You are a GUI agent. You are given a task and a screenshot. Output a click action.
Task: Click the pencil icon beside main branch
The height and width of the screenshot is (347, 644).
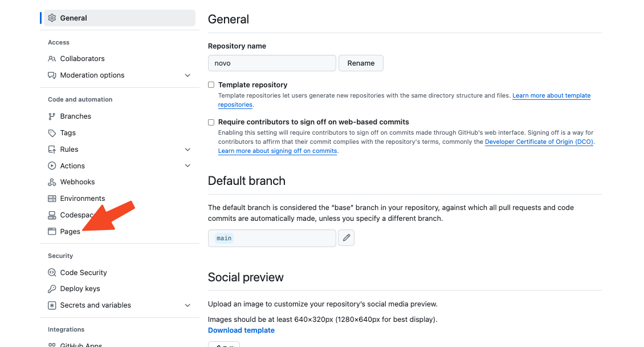pos(346,238)
